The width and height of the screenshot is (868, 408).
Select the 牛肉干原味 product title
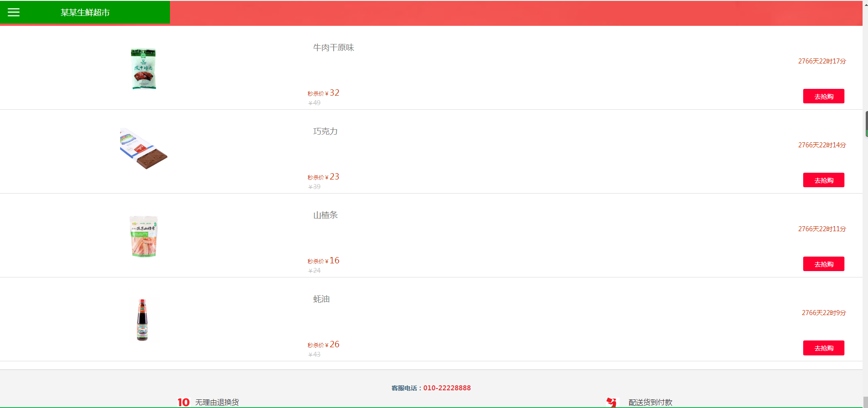click(333, 48)
